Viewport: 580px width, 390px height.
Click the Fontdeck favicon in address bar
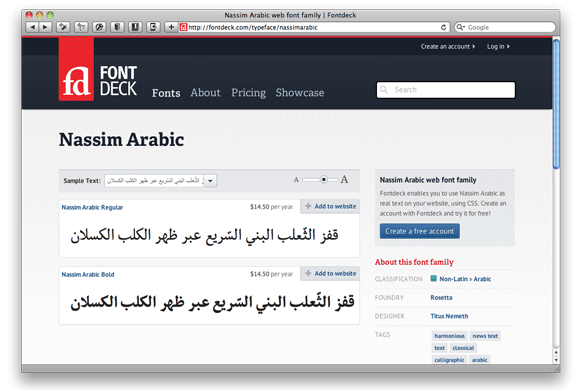tap(183, 27)
